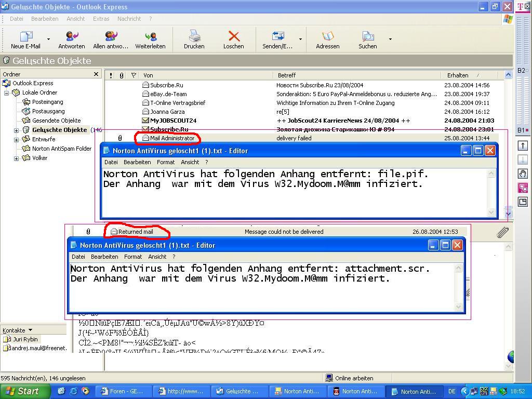Launch Internet Explorer from quick launch
The height and width of the screenshot is (399, 532).
pyautogui.click(x=73, y=391)
